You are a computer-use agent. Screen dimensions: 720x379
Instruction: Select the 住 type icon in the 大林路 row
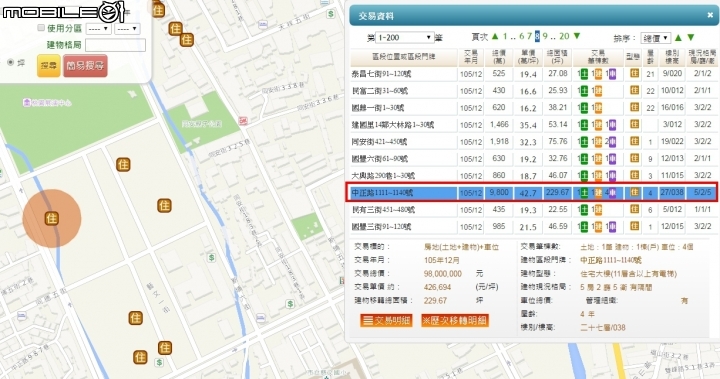[634, 124]
